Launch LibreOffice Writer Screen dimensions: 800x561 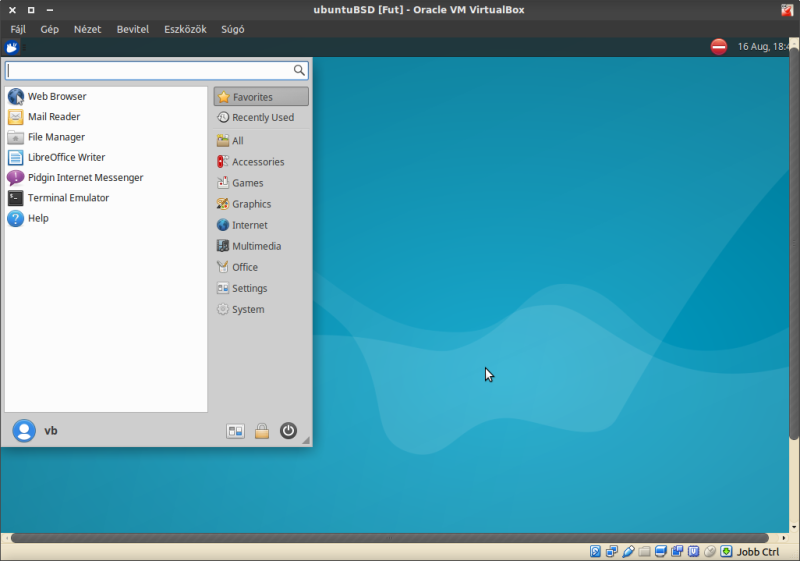click(x=106, y=158)
